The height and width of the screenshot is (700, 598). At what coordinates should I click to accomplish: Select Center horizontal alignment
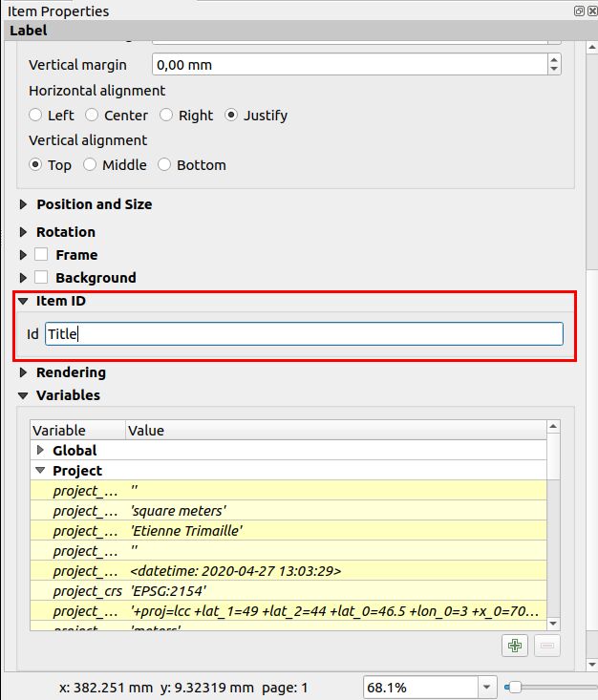point(92,116)
